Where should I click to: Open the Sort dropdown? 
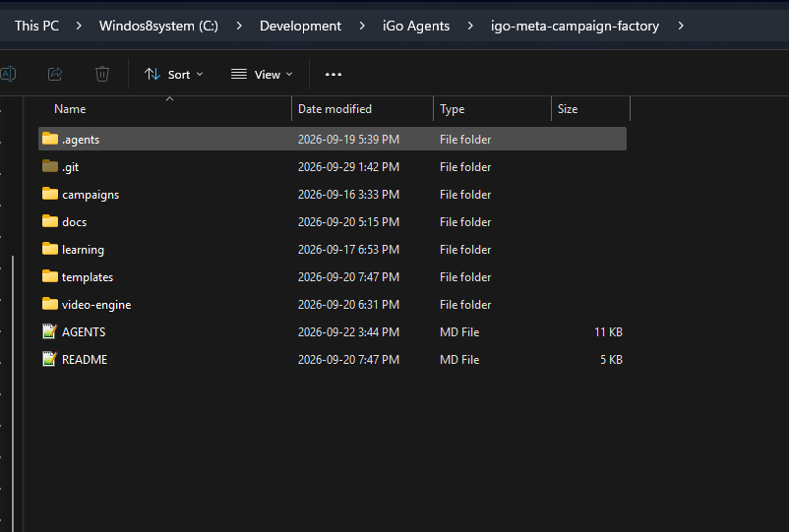173,75
